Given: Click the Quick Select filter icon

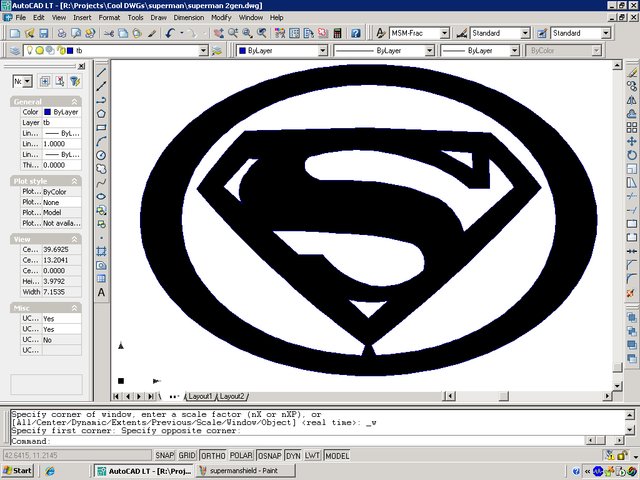Looking at the screenshot, I should (x=75, y=81).
